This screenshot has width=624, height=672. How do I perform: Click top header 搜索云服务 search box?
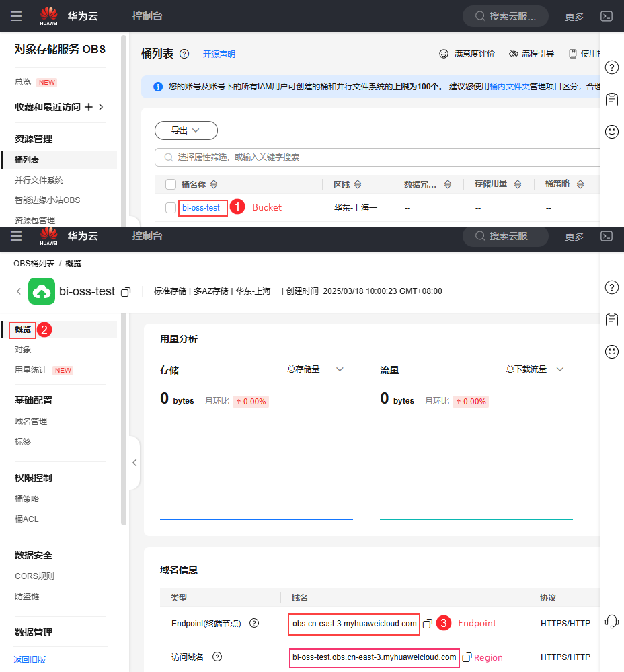pos(506,16)
